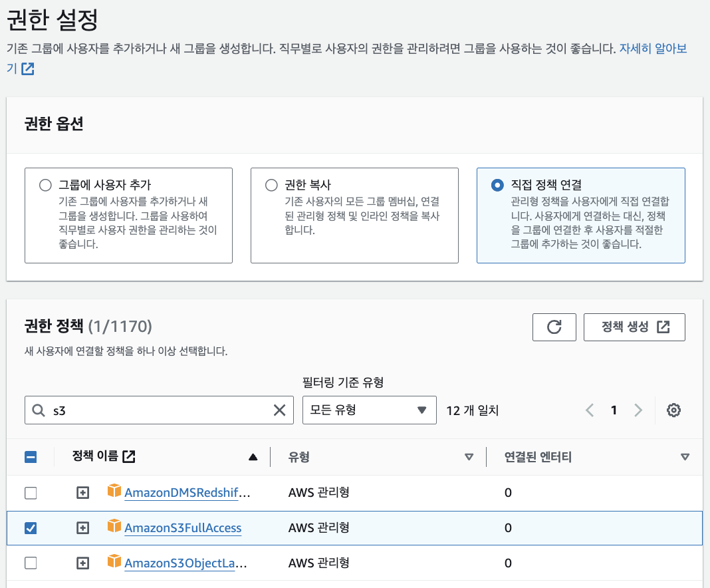Click the 0 entities in AmazonS3ObjectLa row
Image resolution: width=710 pixels, height=588 pixels.
click(508, 563)
